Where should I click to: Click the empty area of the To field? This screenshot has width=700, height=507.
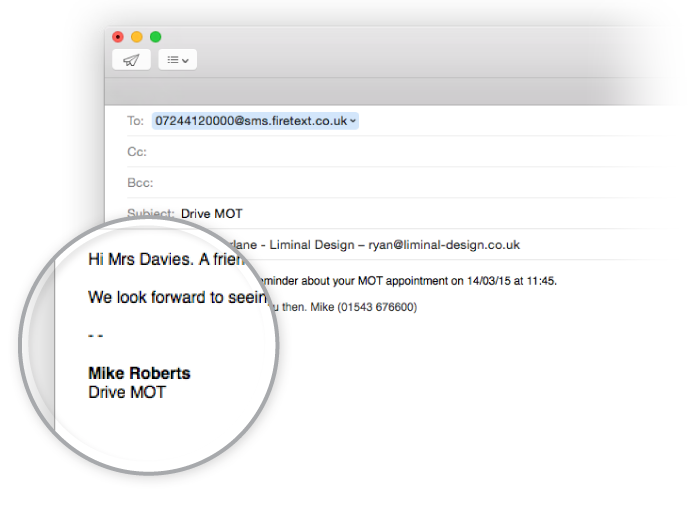click(x=500, y=121)
